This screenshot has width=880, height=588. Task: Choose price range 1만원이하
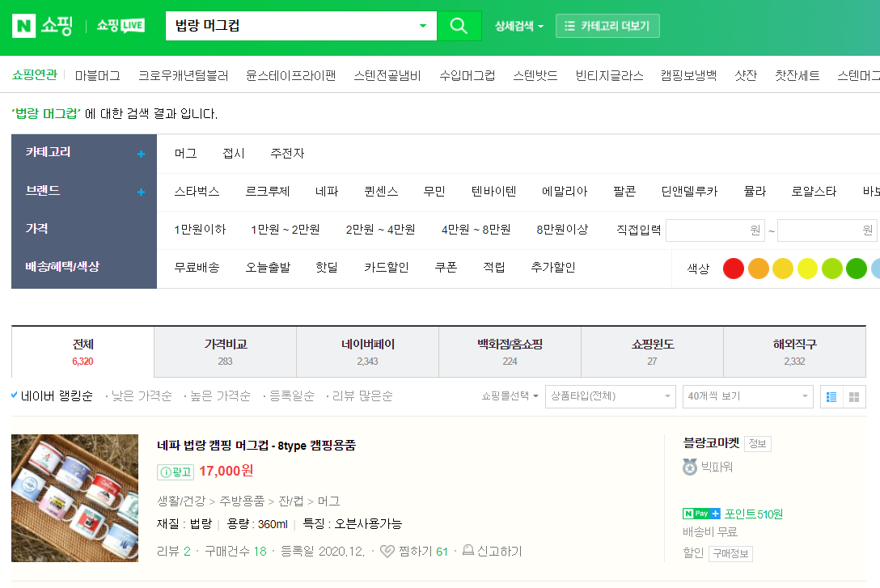point(200,230)
